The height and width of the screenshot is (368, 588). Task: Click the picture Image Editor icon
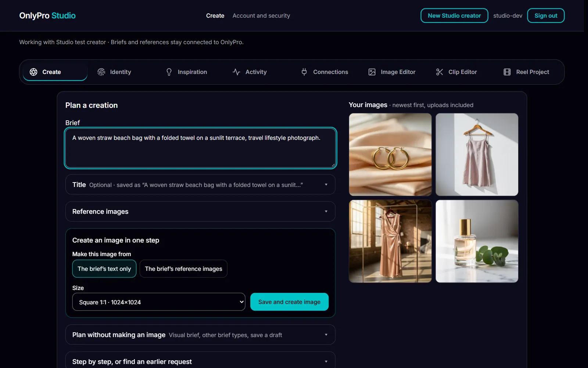[x=372, y=72]
